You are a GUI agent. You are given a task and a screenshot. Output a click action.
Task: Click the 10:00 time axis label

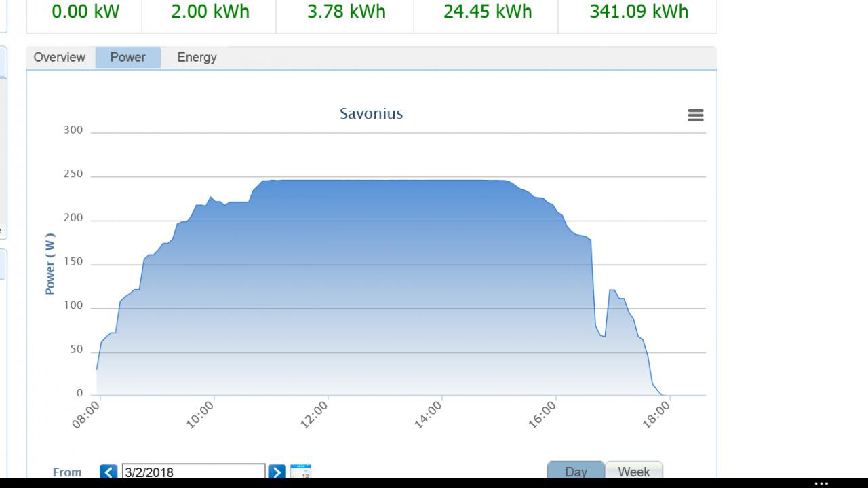200,414
